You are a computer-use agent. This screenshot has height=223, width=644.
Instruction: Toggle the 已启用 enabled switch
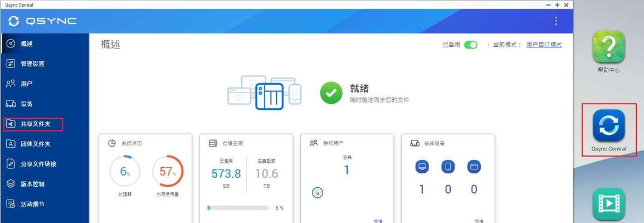pos(471,45)
